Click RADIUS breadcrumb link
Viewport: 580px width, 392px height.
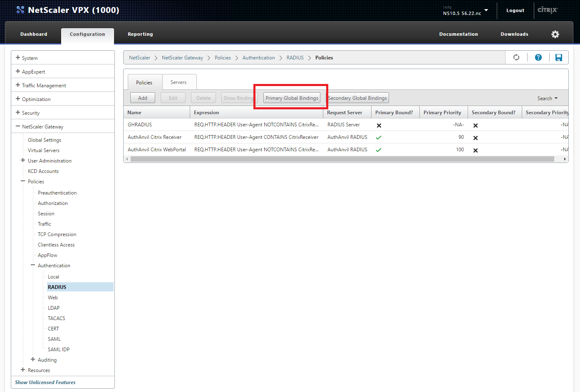(295, 58)
